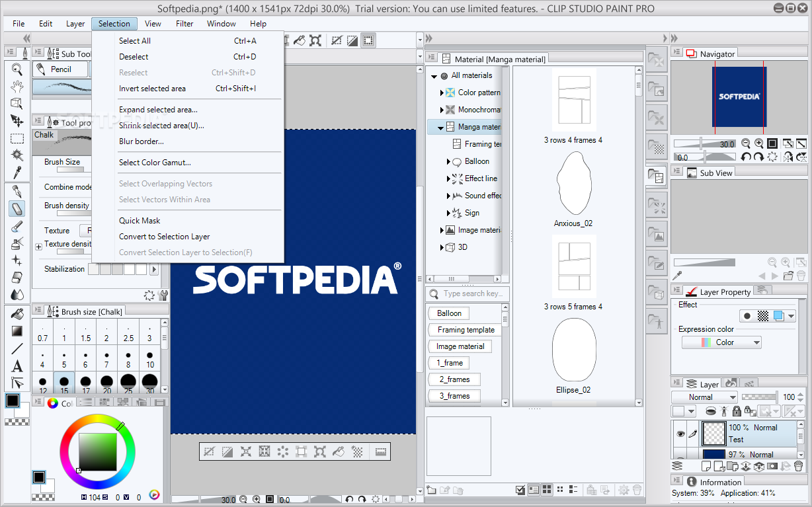
Task: Rotate view left in Navigator
Action: [x=746, y=157]
